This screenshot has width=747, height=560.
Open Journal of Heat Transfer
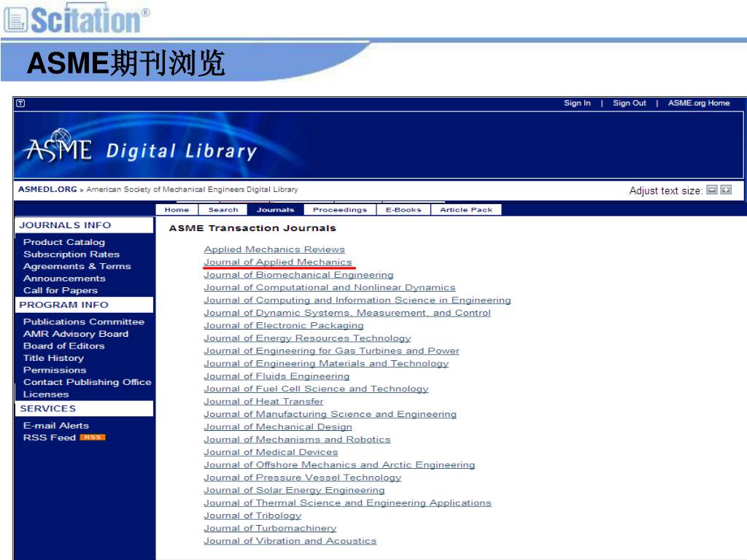click(x=263, y=402)
